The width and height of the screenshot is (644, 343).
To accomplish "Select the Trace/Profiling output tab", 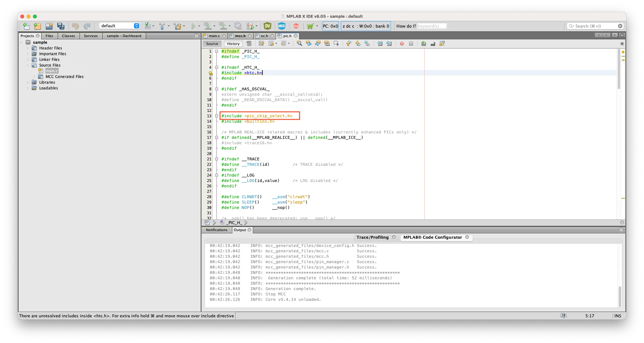I will tap(372, 237).
